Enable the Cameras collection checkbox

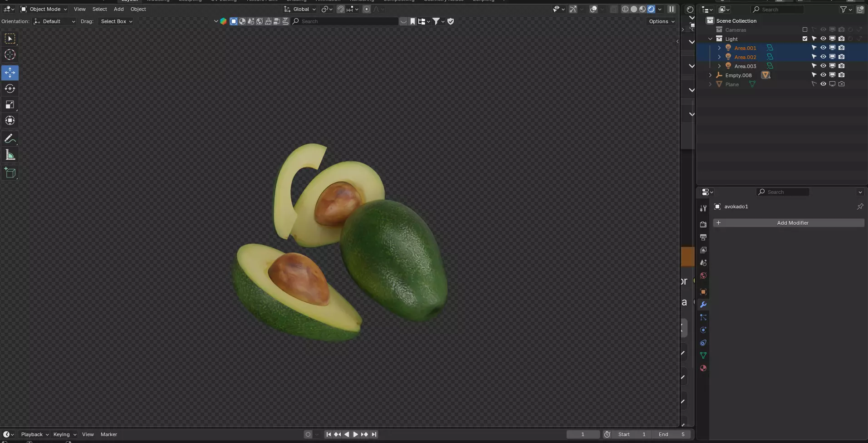click(x=805, y=30)
